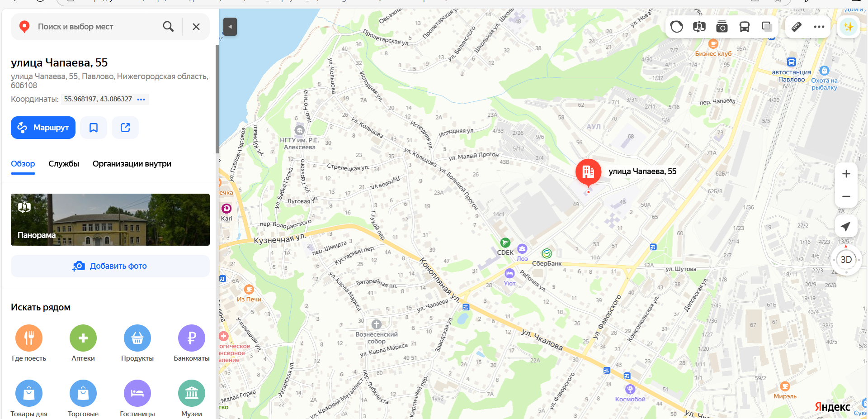Bookmark улица Чапаева, 55 place
This screenshot has height=419, width=868.
(x=94, y=128)
